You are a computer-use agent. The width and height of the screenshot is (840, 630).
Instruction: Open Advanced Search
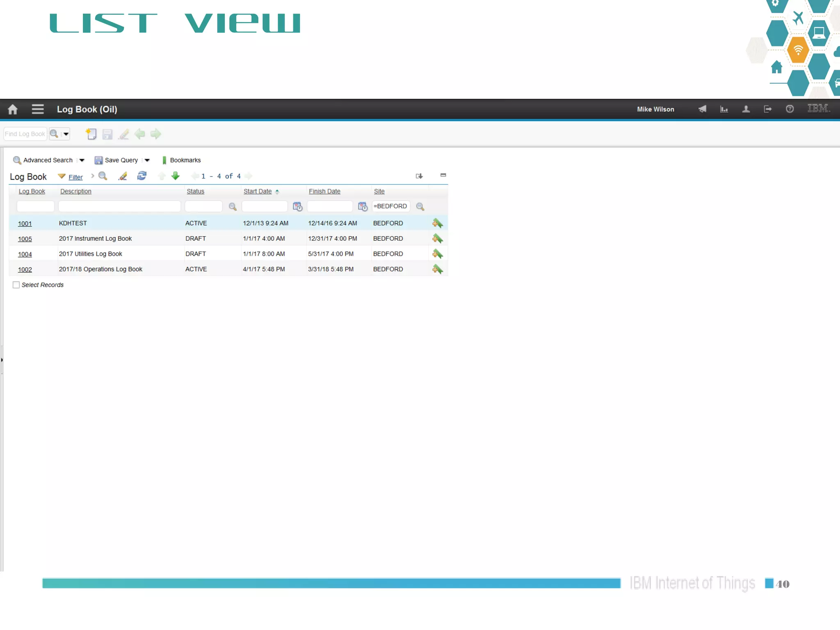pos(43,160)
